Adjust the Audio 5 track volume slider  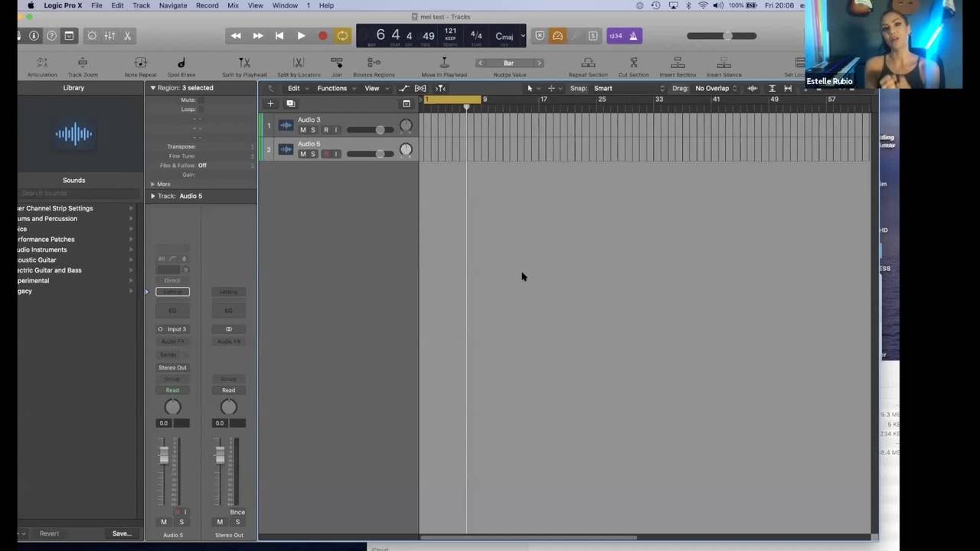pos(371,154)
